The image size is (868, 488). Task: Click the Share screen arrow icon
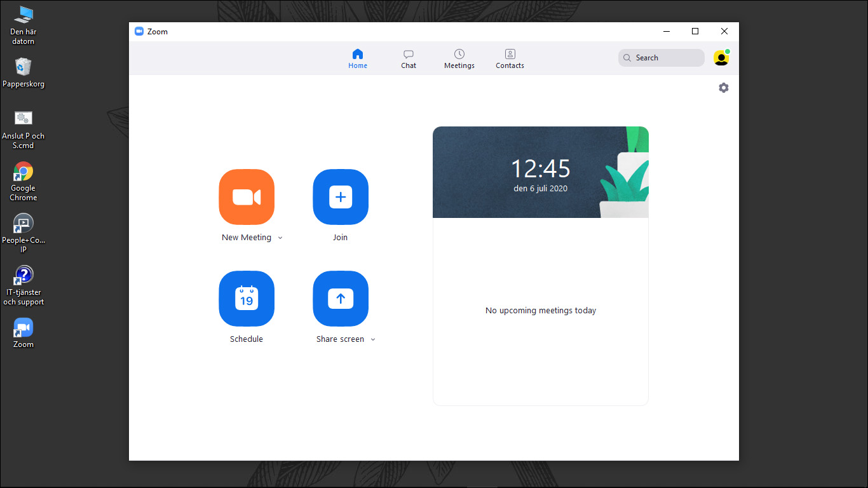coord(341,299)
